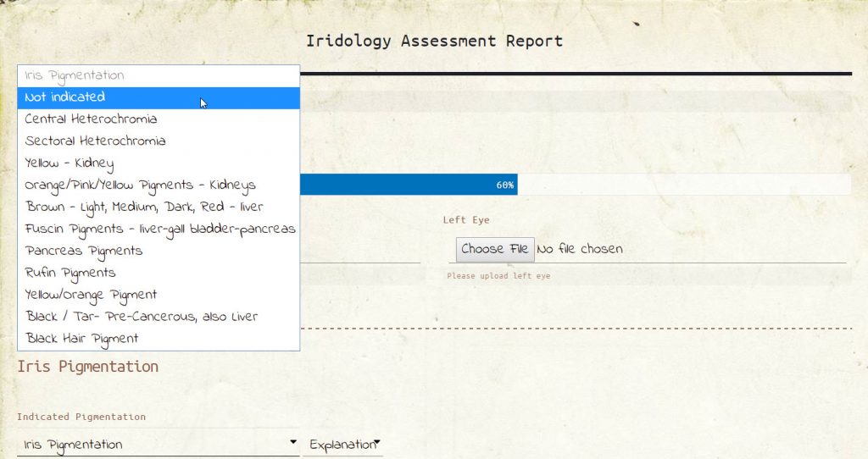The height and width of the screenshot is (459, 868).
Task: Pick 'Fuscin Pigments - liver-gall bladder-pancreas'
Action: (x=159, y=229)
